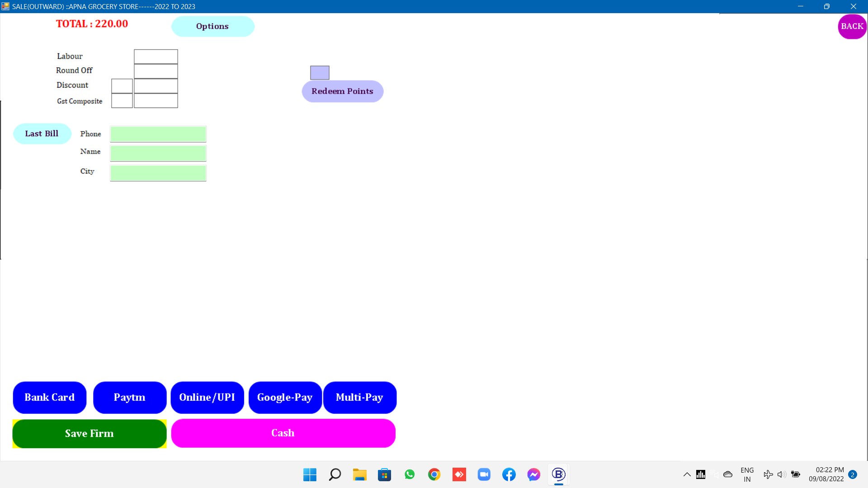Focus the small Gst Composite percent field

tap(122, 100)
